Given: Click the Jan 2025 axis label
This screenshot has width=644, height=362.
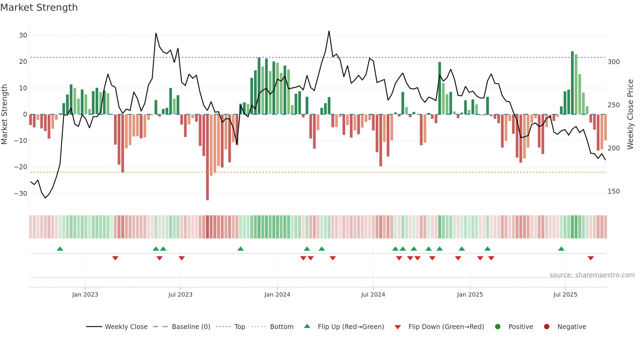Looking at the screenshot, I should click(470, 294).
